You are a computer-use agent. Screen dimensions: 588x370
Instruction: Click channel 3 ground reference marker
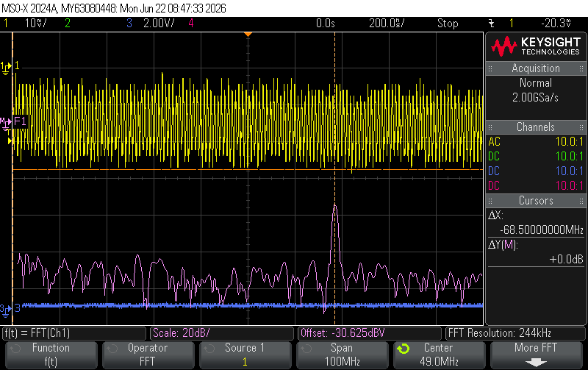click(6, 310)
